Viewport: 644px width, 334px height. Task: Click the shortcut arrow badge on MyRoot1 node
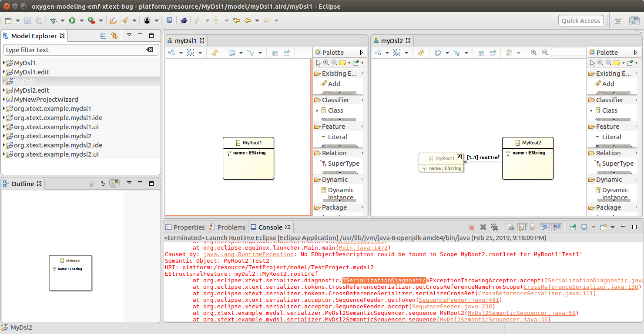[459, 157]
